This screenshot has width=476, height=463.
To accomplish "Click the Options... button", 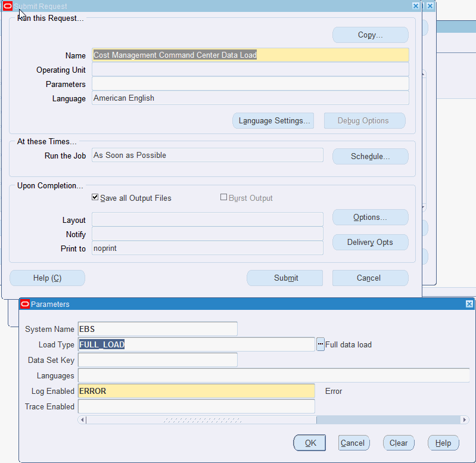I will click(x=371, y=217).
